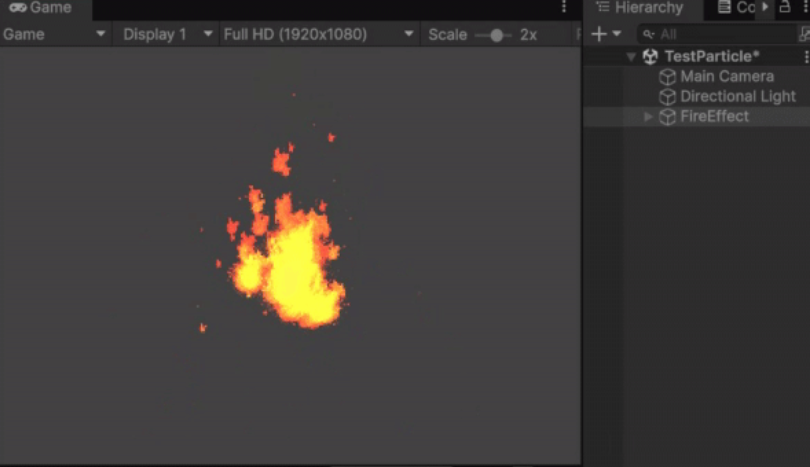Expand the FireEffect object children
Image resolution: width=810 pixels, height=467 pixels.
tap(648, 117)
